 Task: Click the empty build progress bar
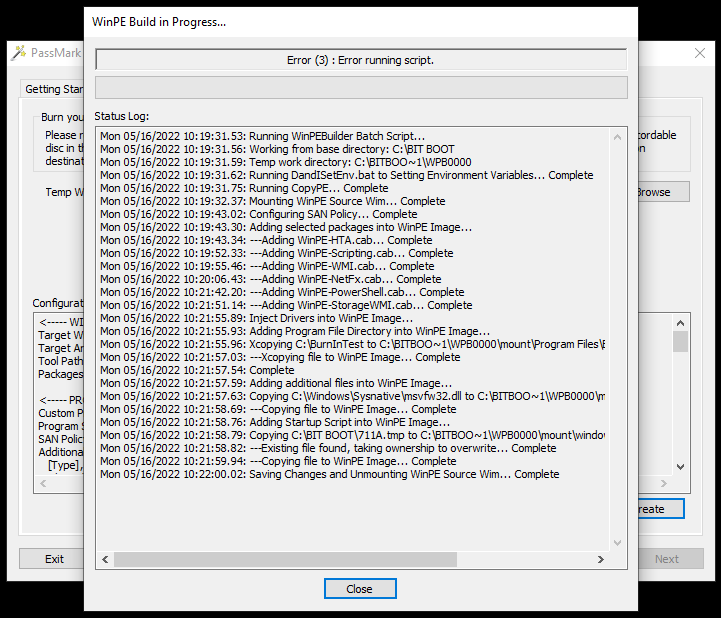pyautogui.click(x=361, y=87)
